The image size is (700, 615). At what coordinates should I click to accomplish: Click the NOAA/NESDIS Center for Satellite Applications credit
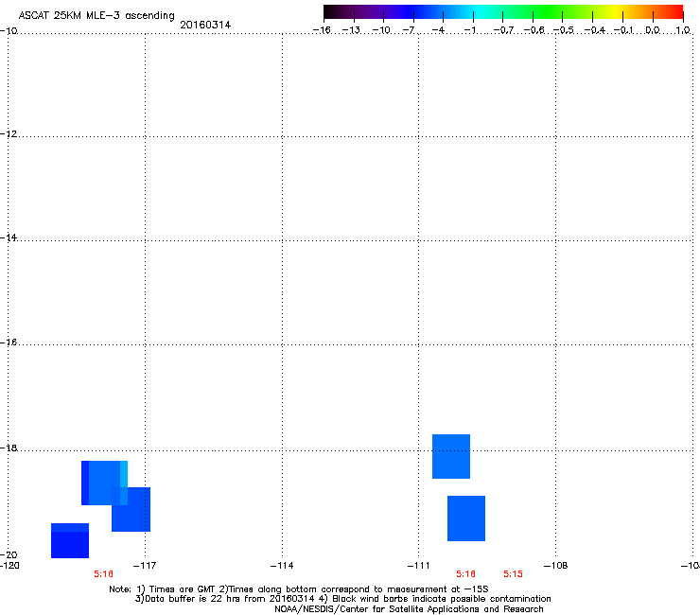409,609
